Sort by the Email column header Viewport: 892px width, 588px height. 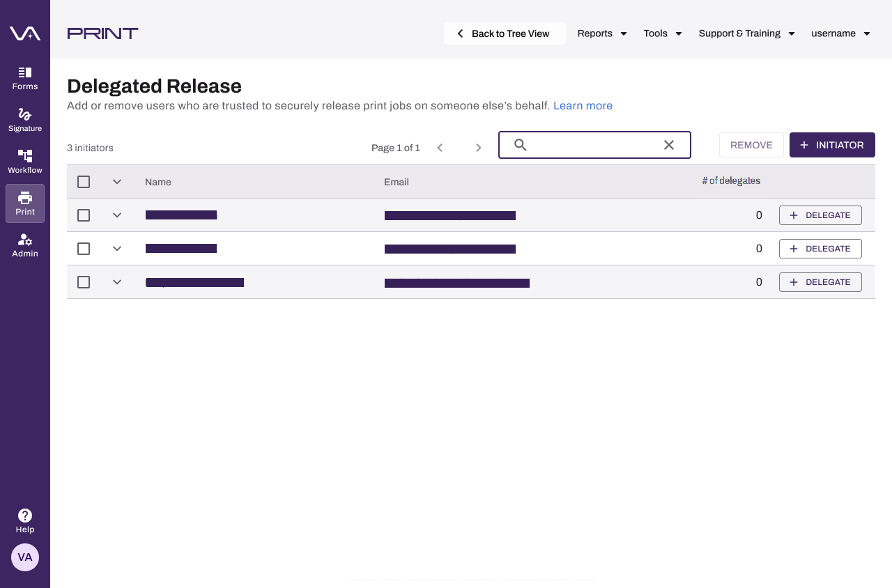coord(397,182)
